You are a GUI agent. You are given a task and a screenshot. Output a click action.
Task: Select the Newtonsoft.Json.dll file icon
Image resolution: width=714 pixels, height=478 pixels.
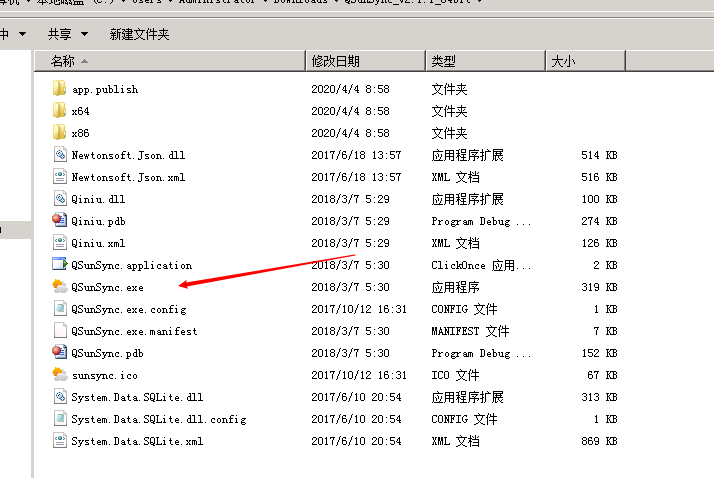click(60, 155)
